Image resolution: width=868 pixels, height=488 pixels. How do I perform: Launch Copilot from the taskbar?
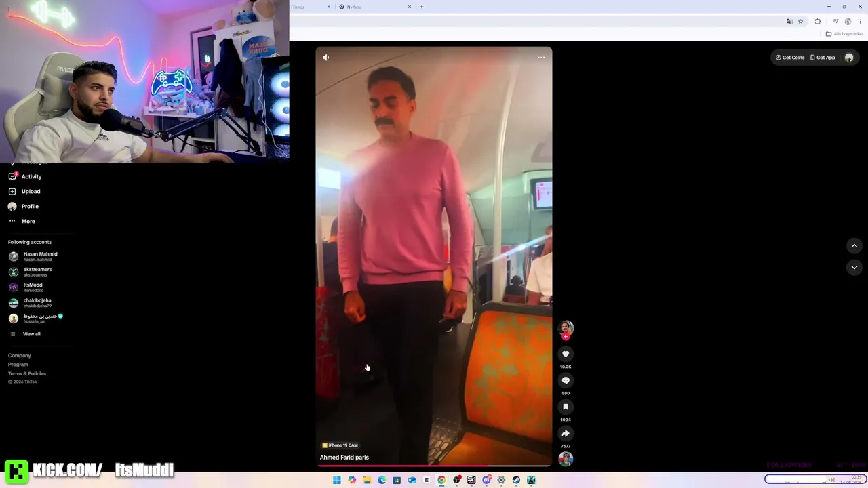[x=352, y=480]
